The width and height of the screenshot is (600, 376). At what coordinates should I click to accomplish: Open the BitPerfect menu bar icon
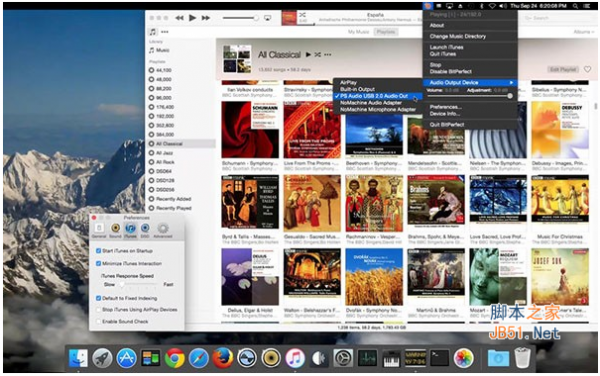[427, 6]
